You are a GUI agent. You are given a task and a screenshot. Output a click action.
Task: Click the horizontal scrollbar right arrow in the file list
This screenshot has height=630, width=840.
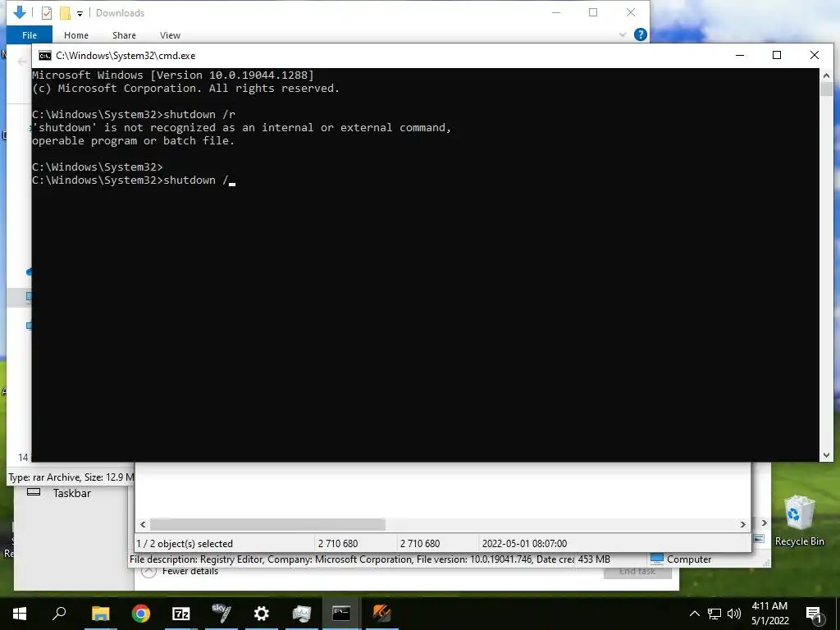coord(743,524)
